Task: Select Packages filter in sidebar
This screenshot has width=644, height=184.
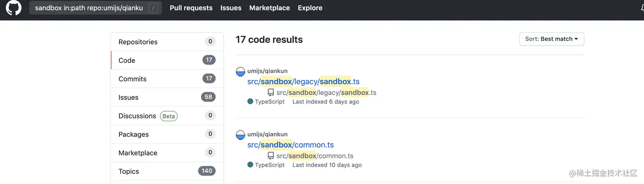Action: click(167, 134)
